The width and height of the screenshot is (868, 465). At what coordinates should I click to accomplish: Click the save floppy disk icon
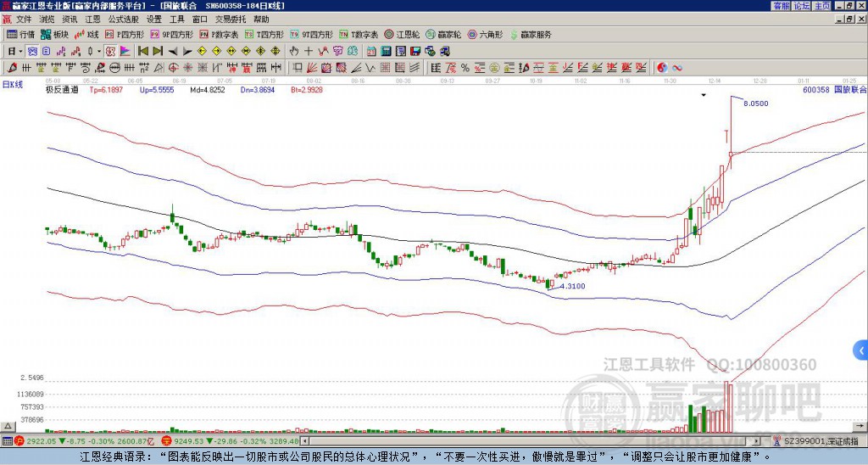pos(415,52)
